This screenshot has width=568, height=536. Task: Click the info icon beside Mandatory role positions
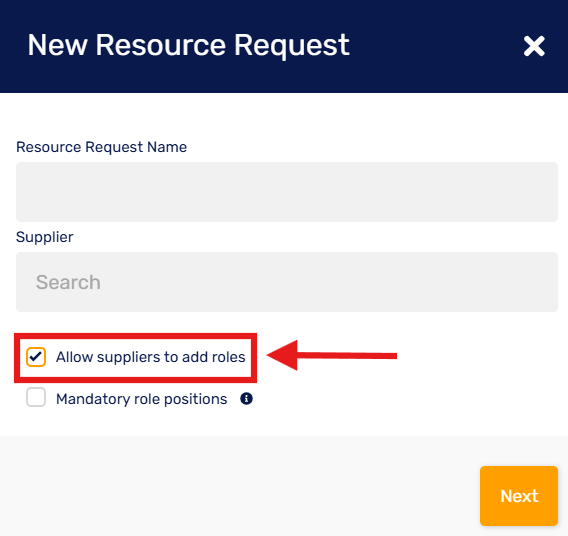pyautogui.click(x=246, y=399)
